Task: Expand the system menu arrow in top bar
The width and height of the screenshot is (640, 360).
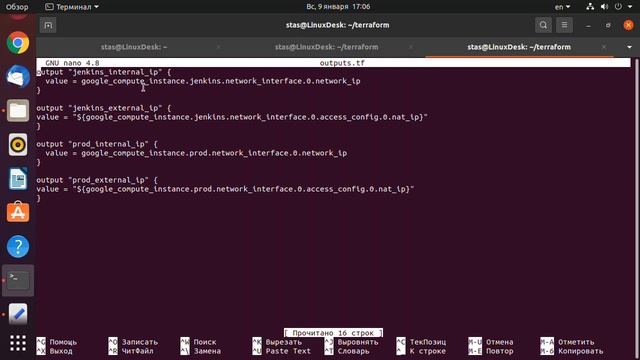Action: pyautogui.click(x=630, y=7)
